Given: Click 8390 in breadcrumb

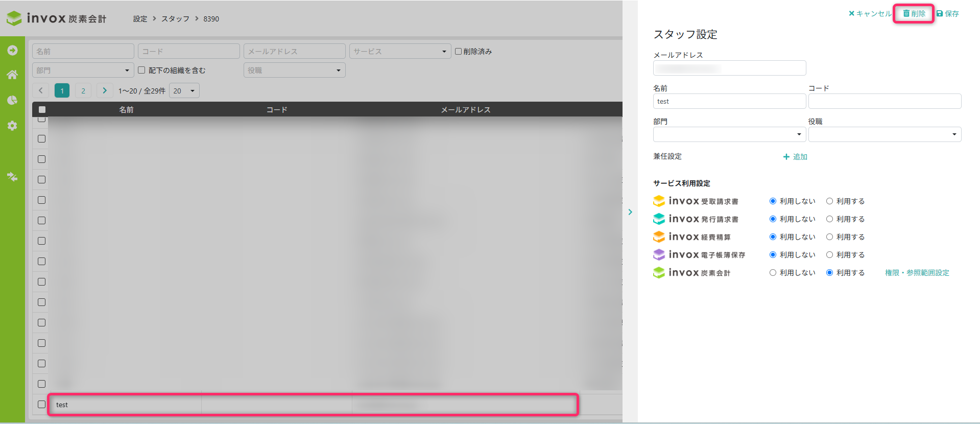Looking at the screenshot, I should [211, 19].
